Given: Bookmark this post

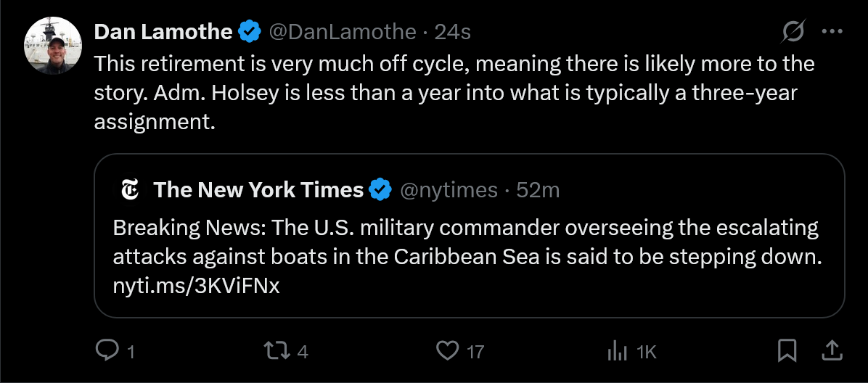Looking at the screenshot, I should click(787, 352).
